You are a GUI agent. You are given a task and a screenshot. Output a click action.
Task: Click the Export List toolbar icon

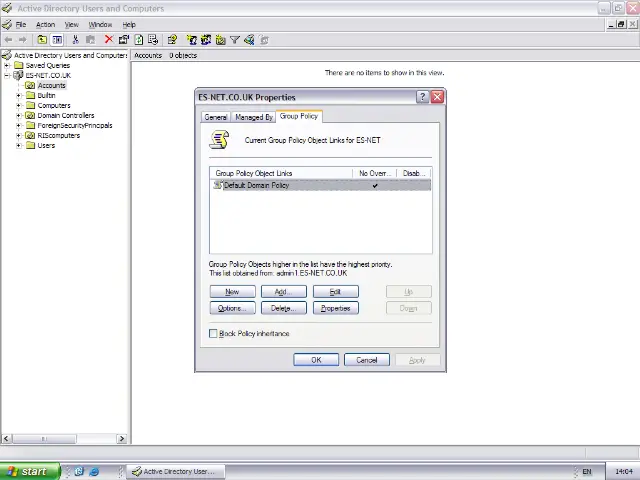153,40
